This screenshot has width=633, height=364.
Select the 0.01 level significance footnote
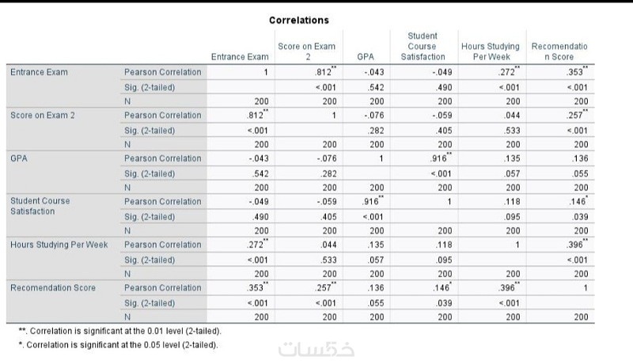120,332
